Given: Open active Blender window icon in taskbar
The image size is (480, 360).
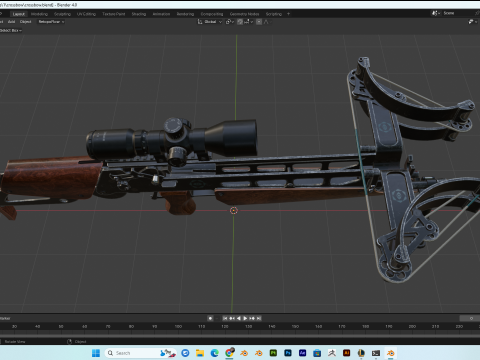Looking at the screenshot, I should tap(391, 353).
